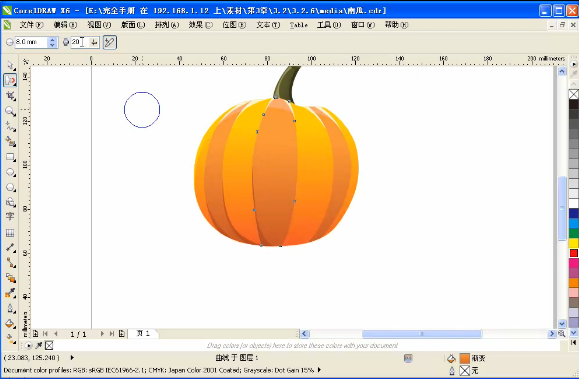Select the Smart Fill tool
This screenshot has height=379, width=579.
pyautogui.click(x=10, y=141)
